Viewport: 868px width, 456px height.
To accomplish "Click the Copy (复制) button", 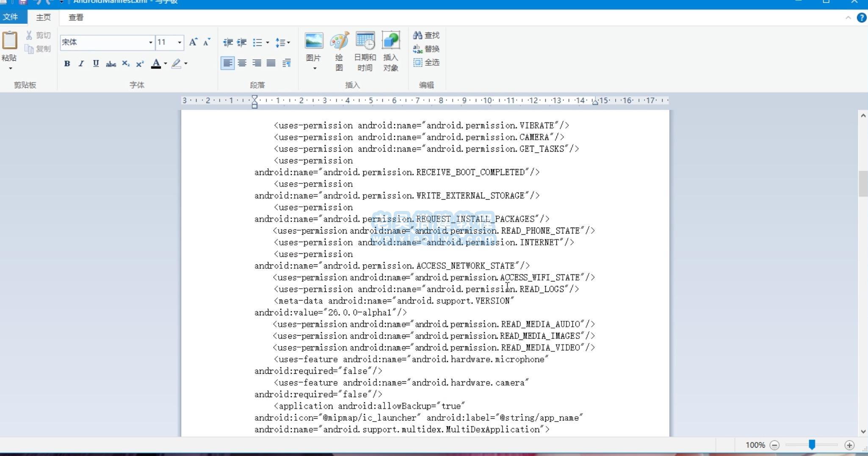I will click(38, 49).
